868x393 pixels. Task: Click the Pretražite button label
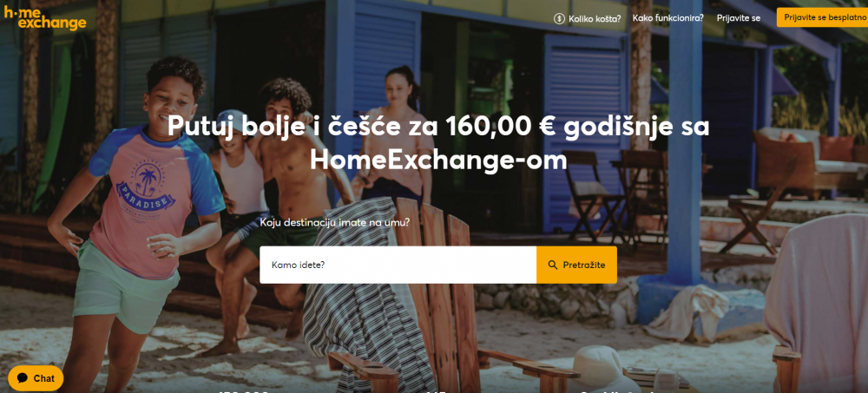[x=584, y=265]
